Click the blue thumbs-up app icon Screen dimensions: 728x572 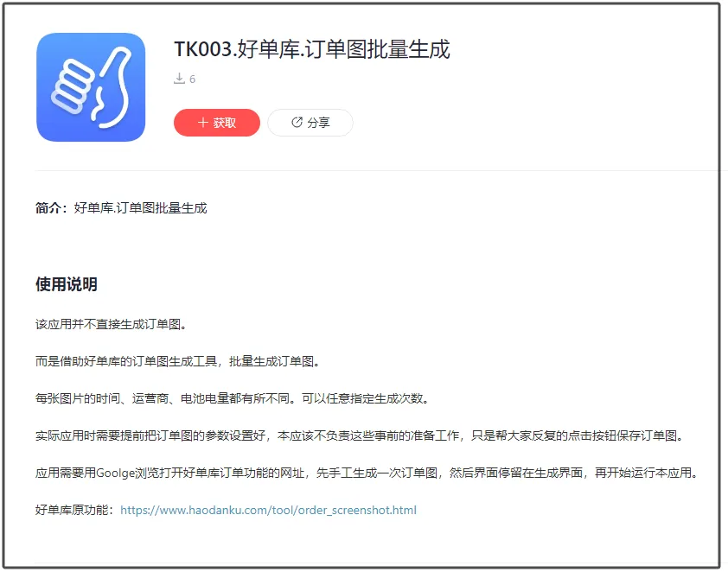click(91, 87)
